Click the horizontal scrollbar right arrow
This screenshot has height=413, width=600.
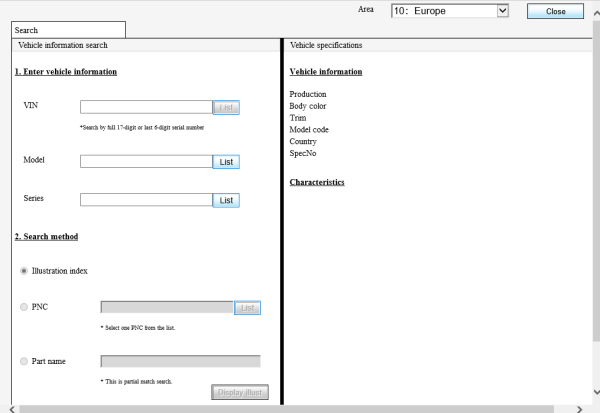(x=579, y=409)
